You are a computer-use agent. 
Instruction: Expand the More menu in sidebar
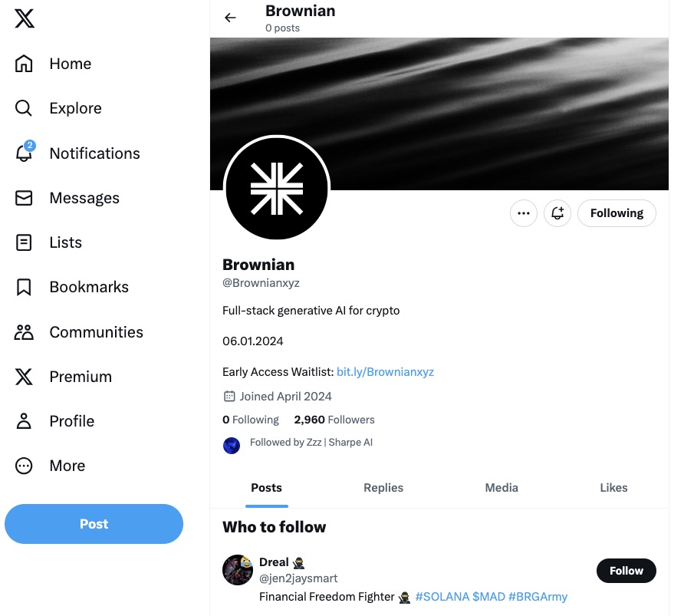[67, 466]
